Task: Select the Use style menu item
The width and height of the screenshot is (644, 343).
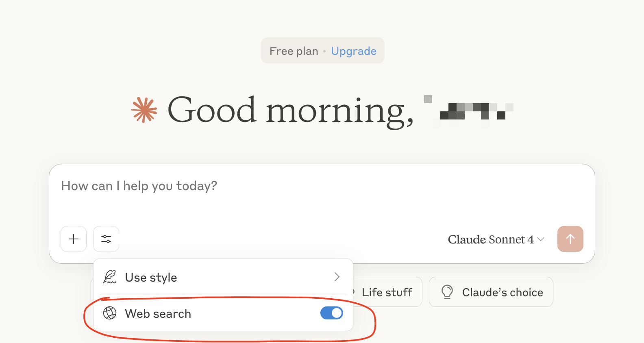Action: [223, 277]
